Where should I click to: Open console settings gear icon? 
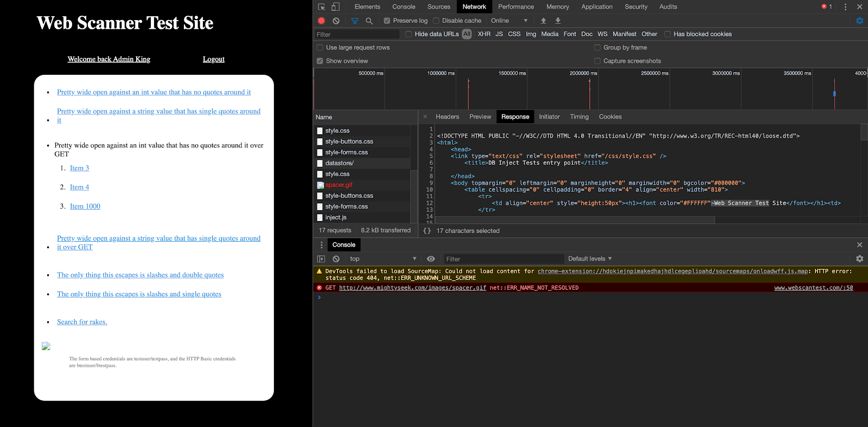click(x=859, y=259)
